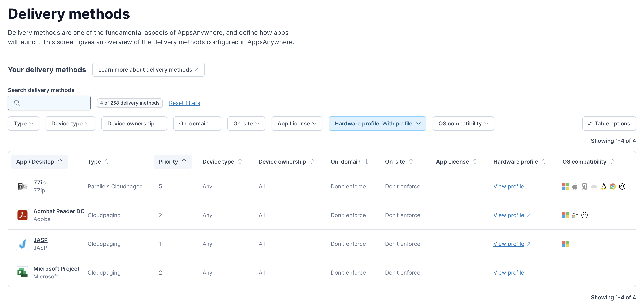Click the ChromeOS compatibility icon for 7Zip
This screenshot has height=308, width=644.
click(x=613, y=186)
